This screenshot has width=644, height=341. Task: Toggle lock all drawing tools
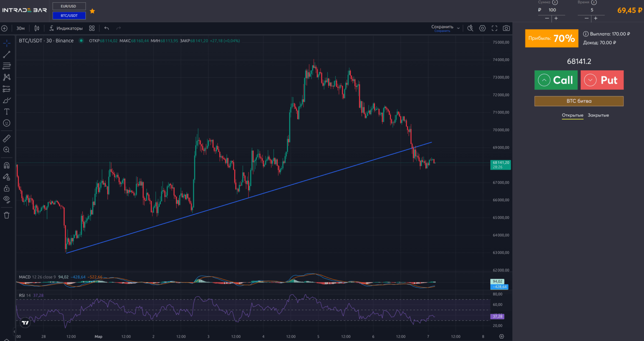click(7, 188)
